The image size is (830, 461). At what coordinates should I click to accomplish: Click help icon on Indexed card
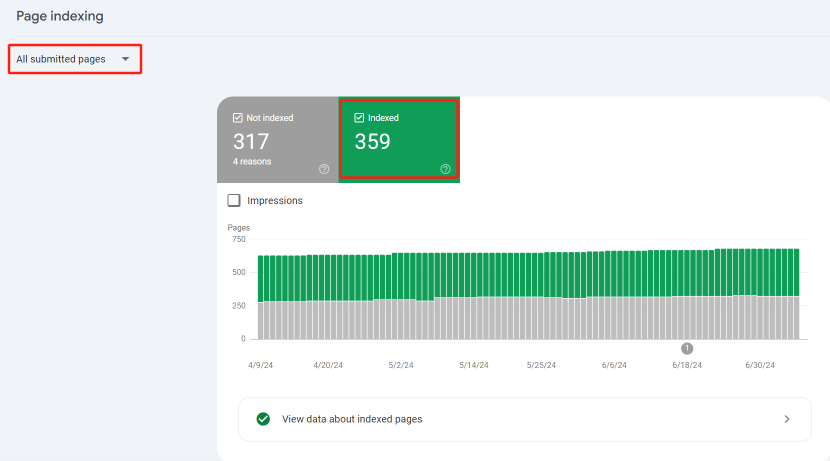pyautogui.click(x=445, y=169)
